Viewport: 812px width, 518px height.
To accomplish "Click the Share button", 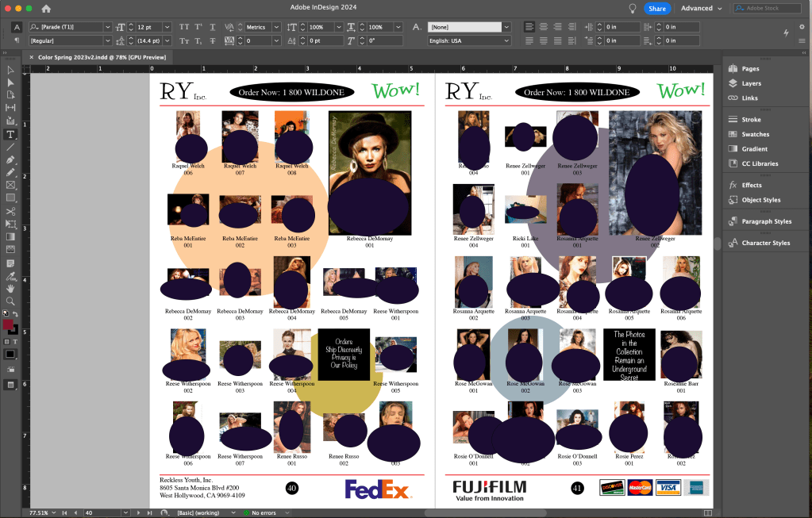I will tap(656, 8).
